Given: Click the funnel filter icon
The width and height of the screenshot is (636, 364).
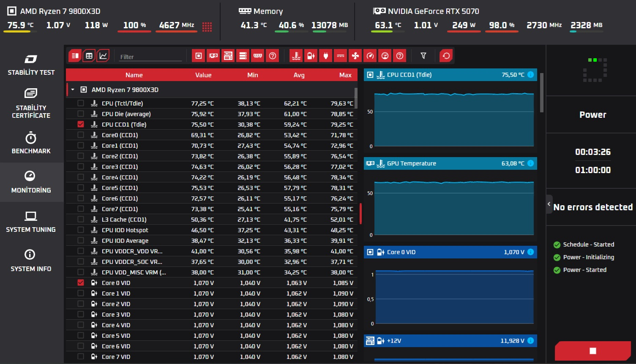Looking at the screenshot, I should pyautogui.click(x=423, y=56).
